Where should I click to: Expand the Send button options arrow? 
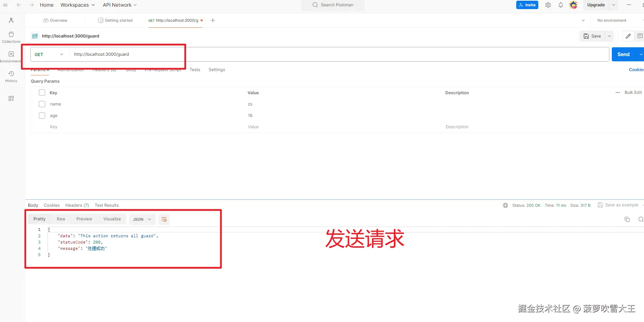641,54
